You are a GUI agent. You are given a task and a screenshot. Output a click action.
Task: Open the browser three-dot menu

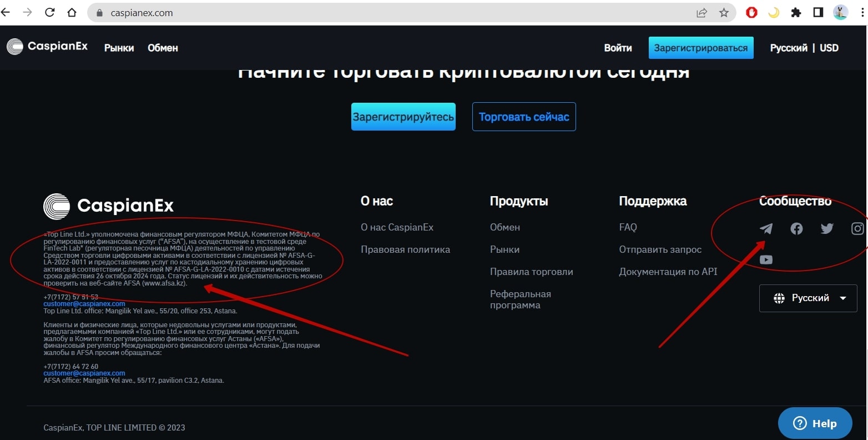click(862, 12)
